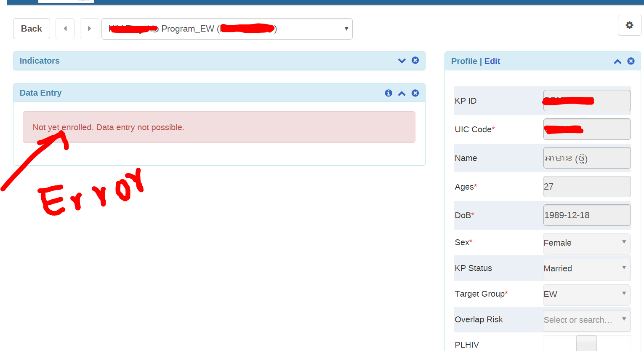
Task: Click the Back button
Action: click(x=32, y=29)
